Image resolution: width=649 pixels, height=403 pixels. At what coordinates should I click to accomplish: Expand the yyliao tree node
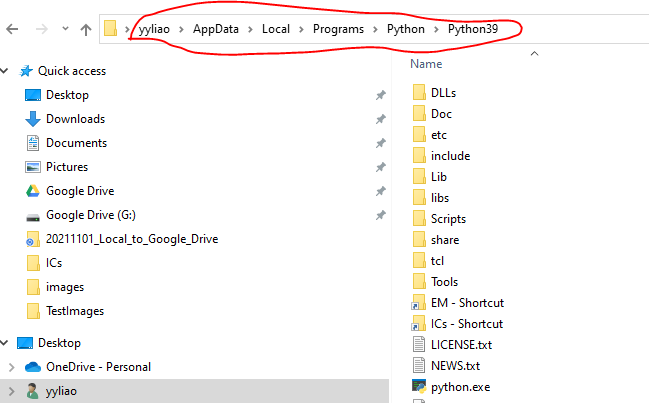tap(9, 391)
